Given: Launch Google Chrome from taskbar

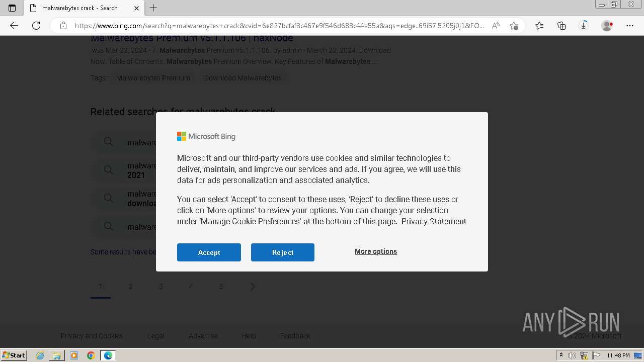Looking at the screenshot, I should (91, 355).
